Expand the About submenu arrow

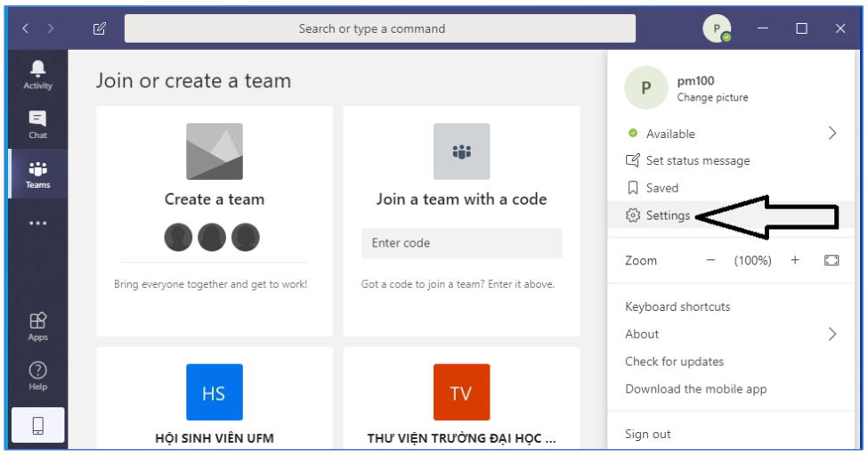832,334
